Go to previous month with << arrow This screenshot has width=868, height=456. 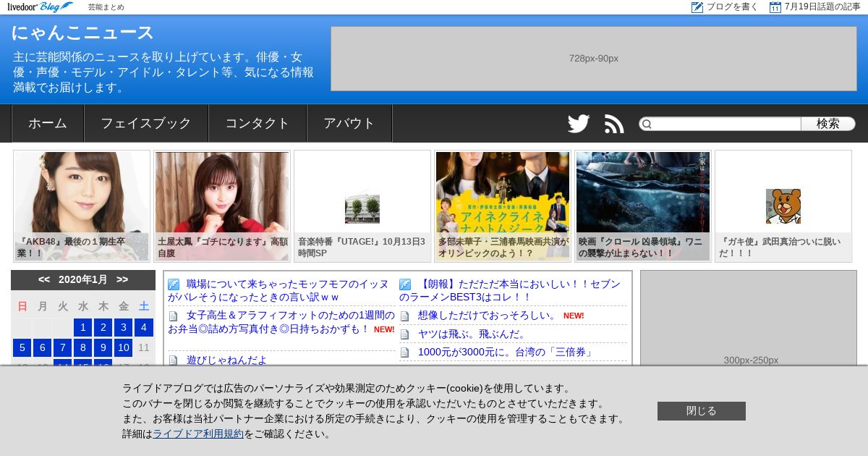point(44,279)
